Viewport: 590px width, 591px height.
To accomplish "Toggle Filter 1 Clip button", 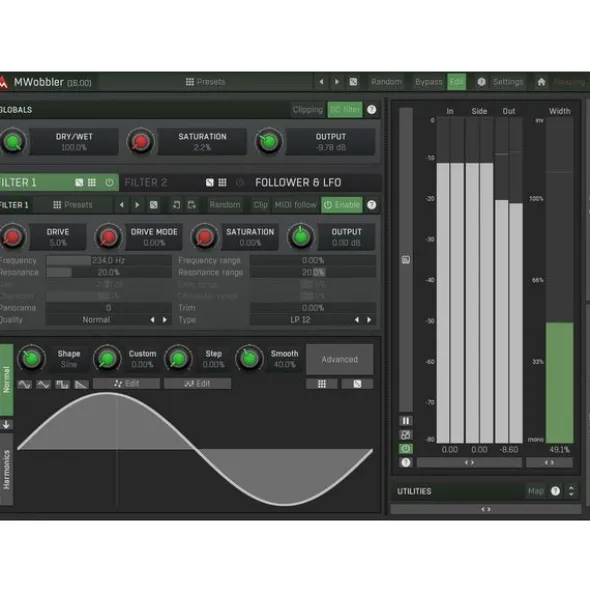I will tap(260, 205).
